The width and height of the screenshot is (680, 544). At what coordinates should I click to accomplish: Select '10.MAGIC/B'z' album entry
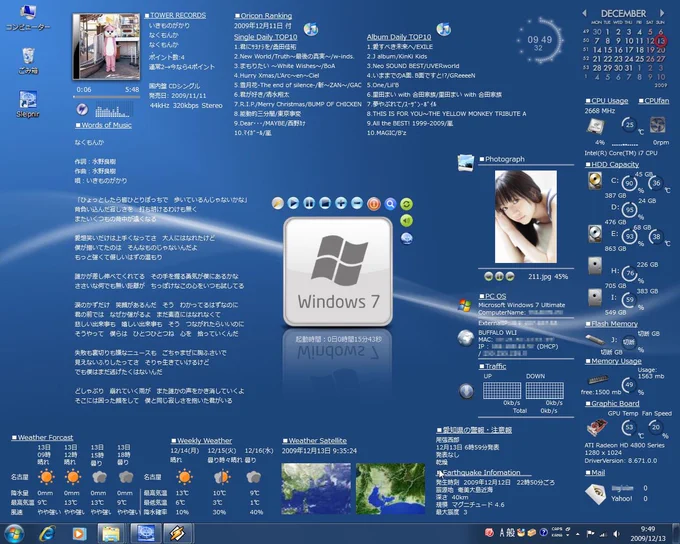[386, 133]
